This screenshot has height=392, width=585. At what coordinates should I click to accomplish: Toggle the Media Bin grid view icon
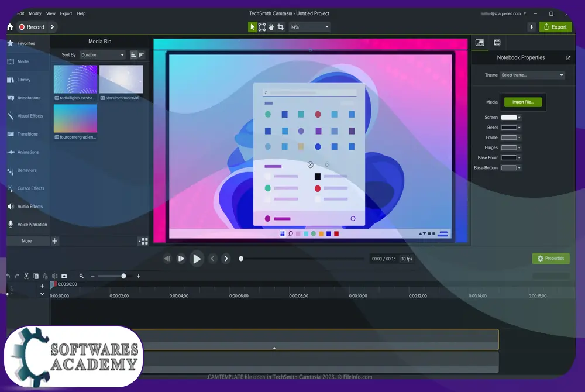pyautogui.click(x=144, y=241)
